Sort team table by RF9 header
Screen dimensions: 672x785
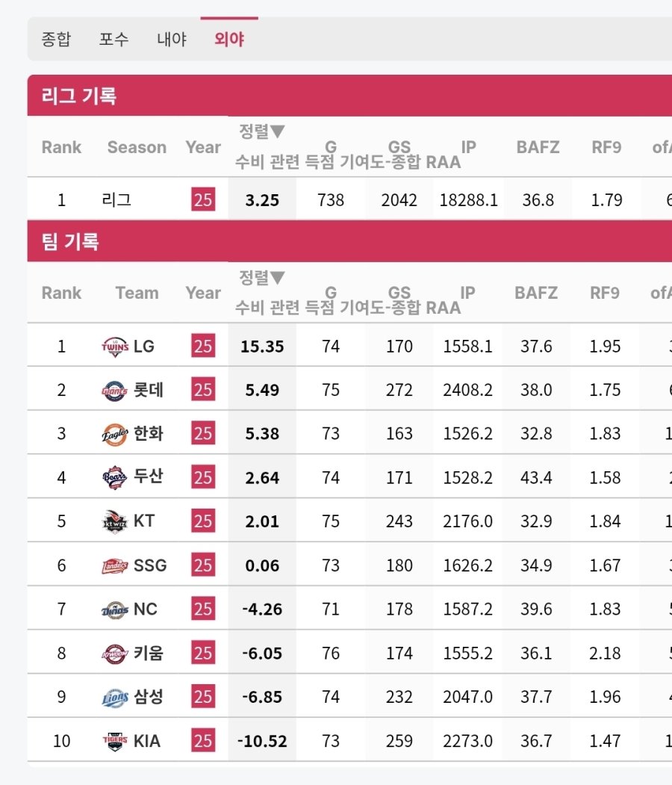point(605,293)
